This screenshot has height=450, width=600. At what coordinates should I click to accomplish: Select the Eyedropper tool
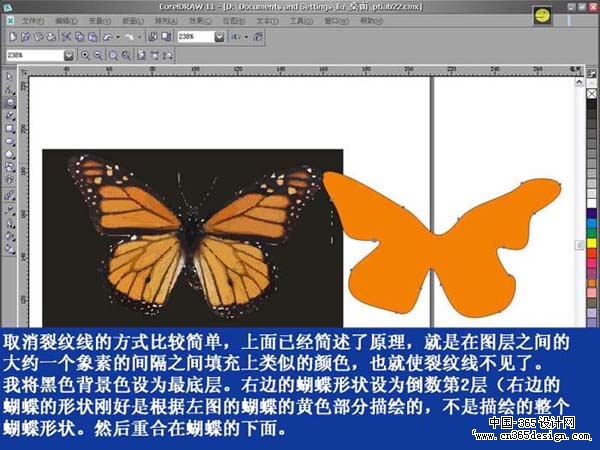click(9, 210)
